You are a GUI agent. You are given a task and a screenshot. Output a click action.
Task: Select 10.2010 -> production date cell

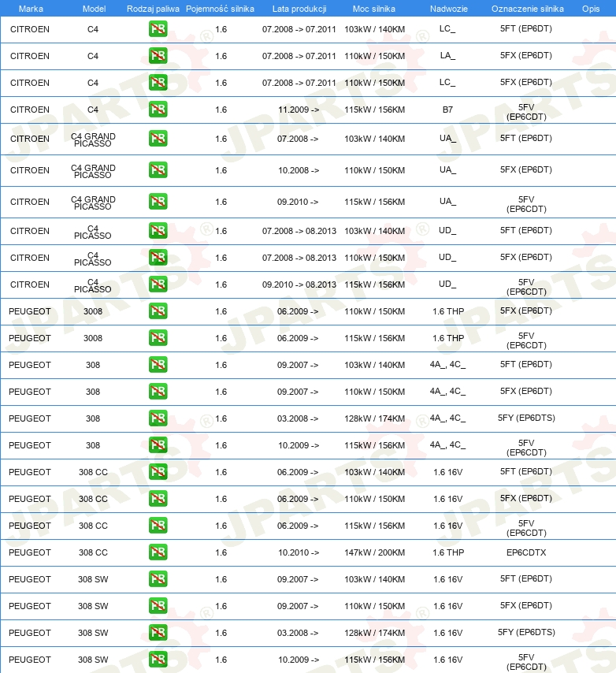(x=299, y=552)
